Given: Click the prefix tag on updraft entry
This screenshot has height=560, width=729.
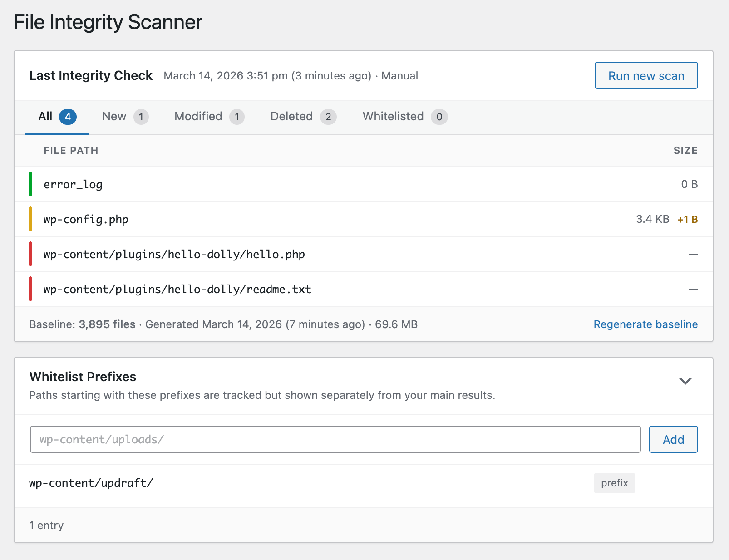Looking at the screenshot, I should [614, 483].
